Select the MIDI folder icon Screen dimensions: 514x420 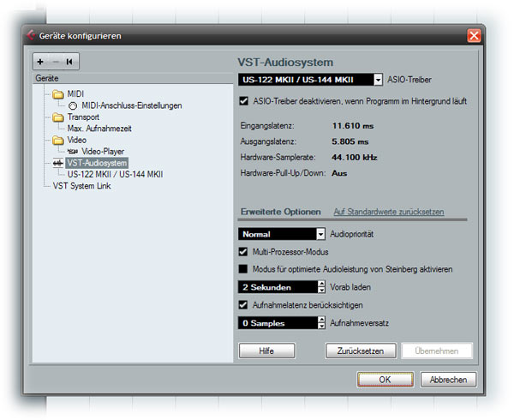58,94
